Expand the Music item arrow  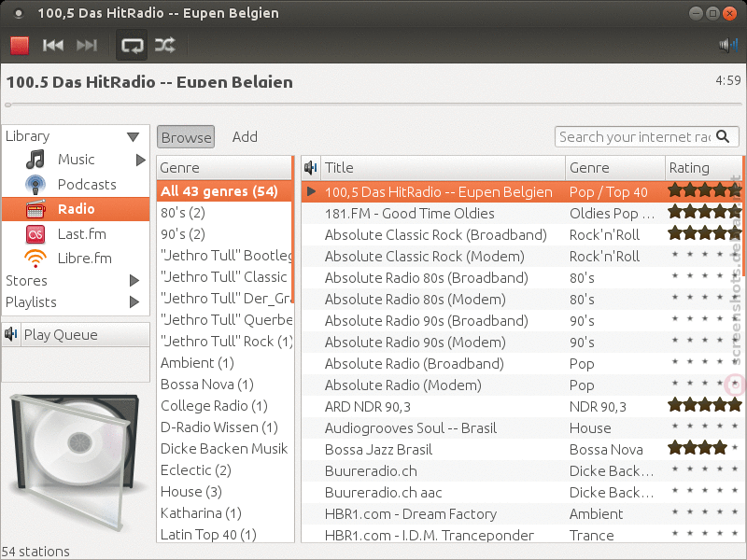(140, 160)
